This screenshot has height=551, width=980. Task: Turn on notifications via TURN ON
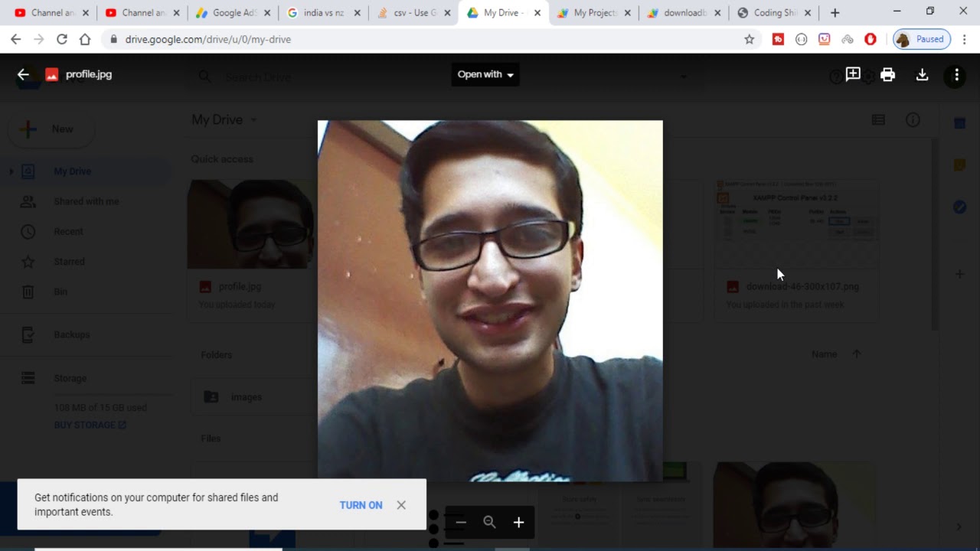click(x=361, y=505)
